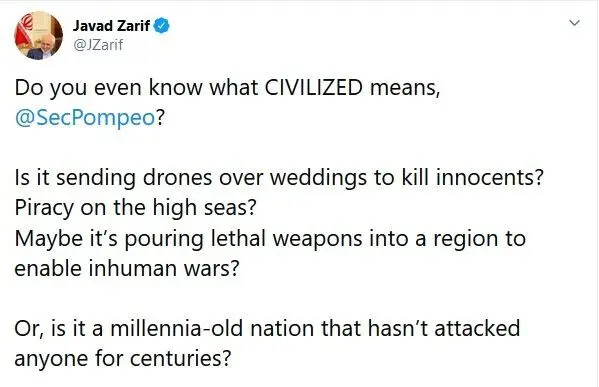
Task: Open the tweet options chevron menu
Action: coord(574,23)
